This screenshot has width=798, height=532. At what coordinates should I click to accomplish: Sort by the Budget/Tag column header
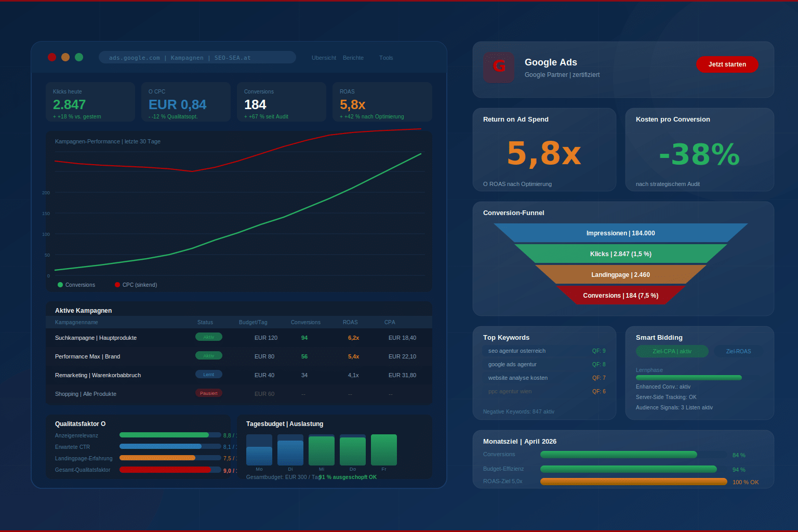click(x=253, y=322)
